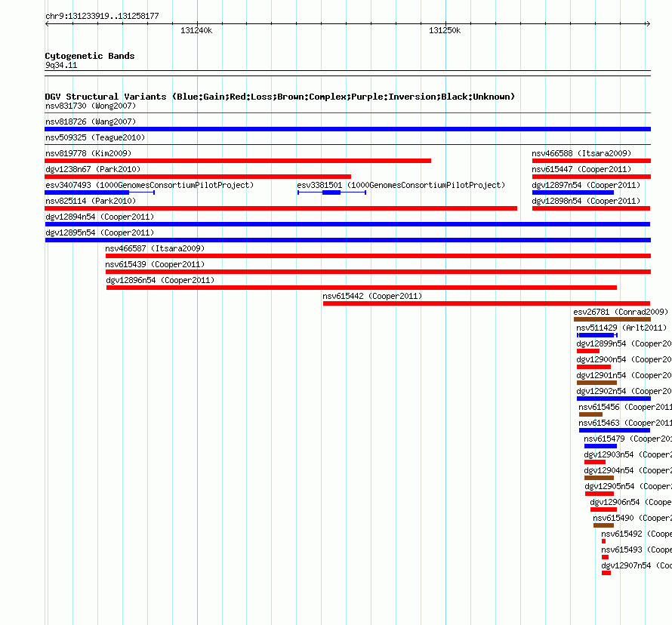The width and height of the screenshot is (672, 625).
Task: Click the DGV Structural Variants track title
Action: point(280,97)
